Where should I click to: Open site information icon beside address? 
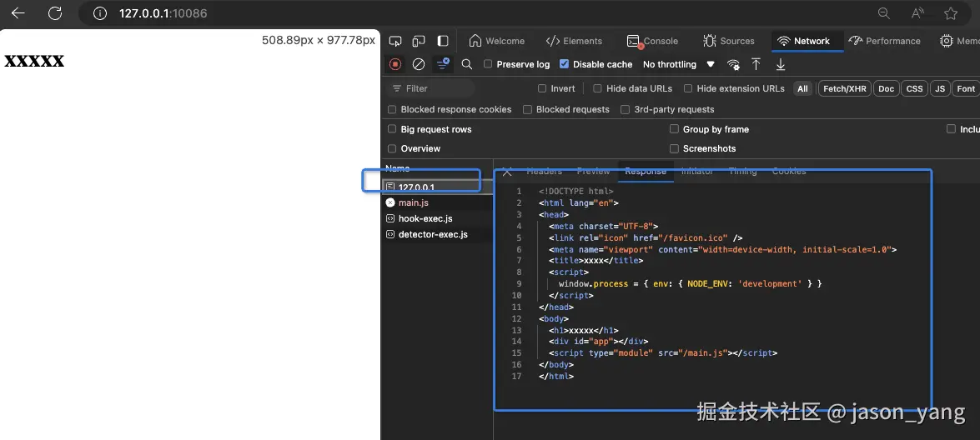coord(99,13)
